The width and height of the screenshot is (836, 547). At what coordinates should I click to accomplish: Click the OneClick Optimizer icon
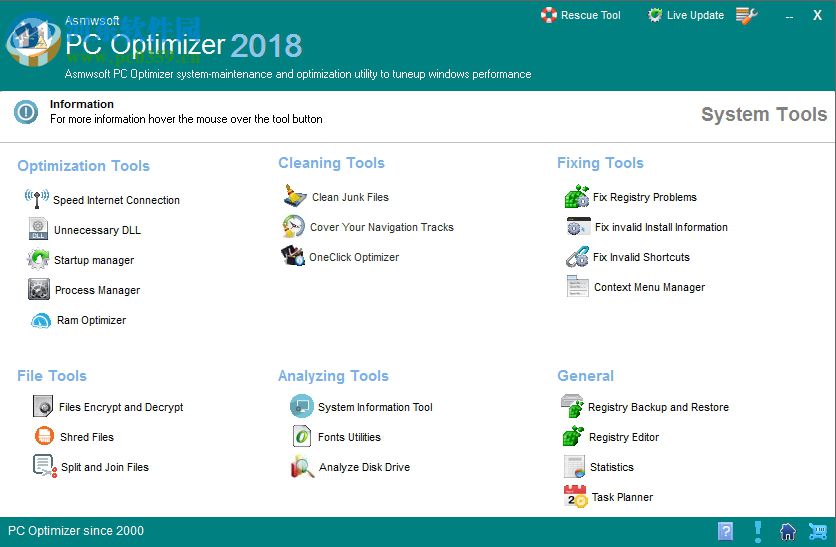click(293, 256)
